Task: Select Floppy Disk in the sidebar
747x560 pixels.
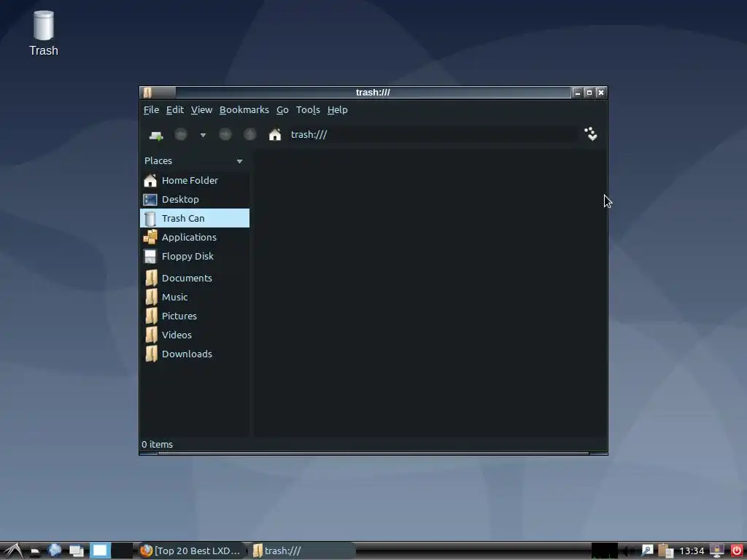Action: pyautogui.click(x=195, y=256)
